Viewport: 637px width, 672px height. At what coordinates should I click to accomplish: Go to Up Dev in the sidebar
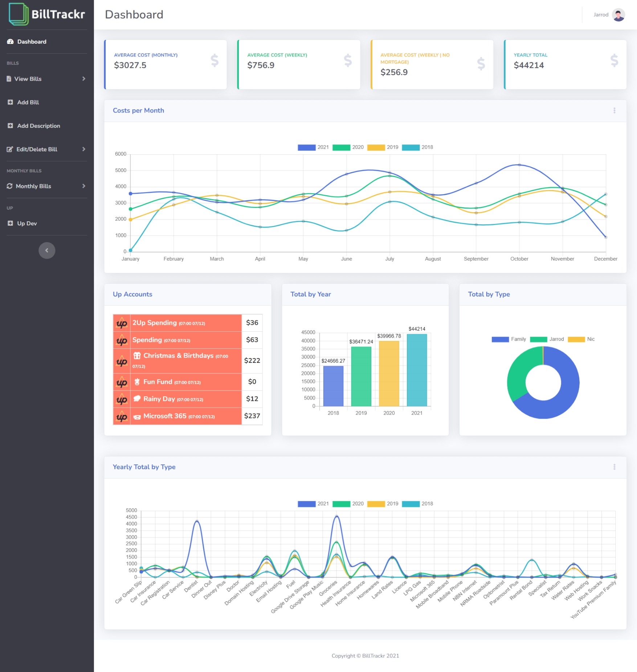click(27, 223)
